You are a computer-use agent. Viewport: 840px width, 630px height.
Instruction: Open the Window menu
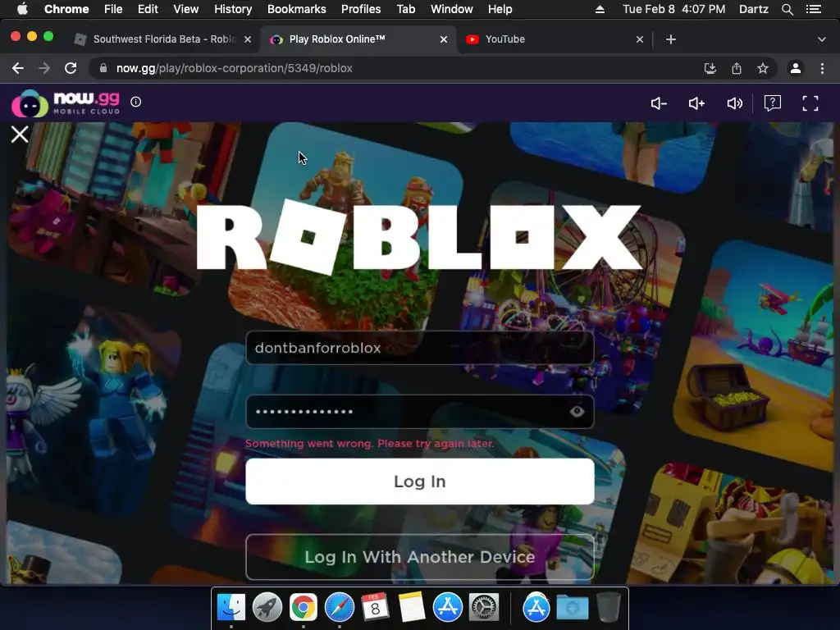pos(452,9)
